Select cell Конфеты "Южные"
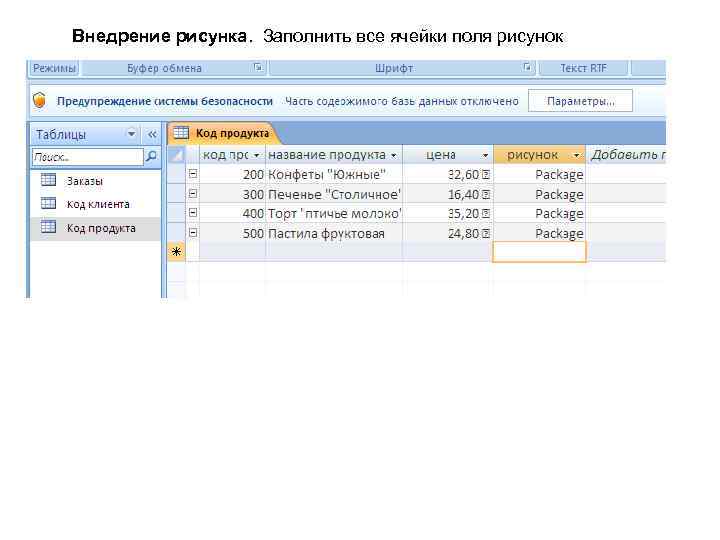The image size is (720, 540). click(x=334, y=174)
